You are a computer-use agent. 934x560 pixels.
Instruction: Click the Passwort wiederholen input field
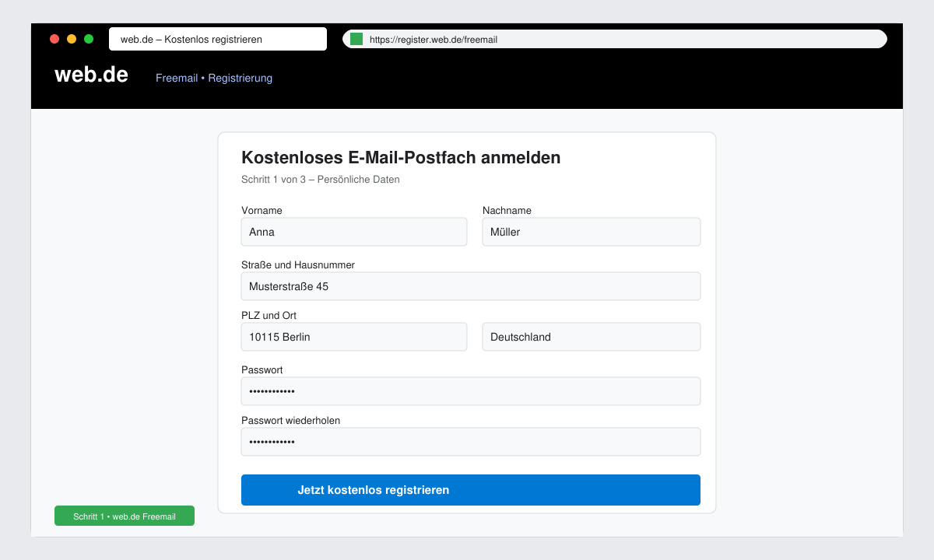(x=471, y=442)
